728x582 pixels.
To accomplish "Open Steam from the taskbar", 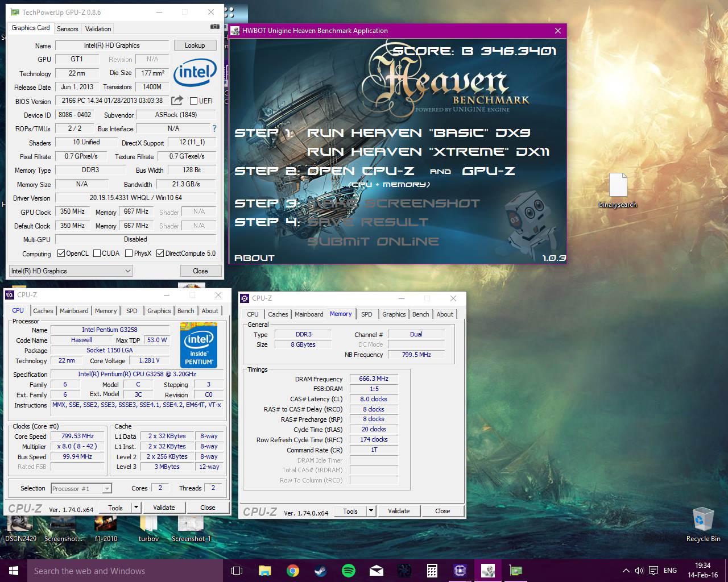I will (320, 571).
